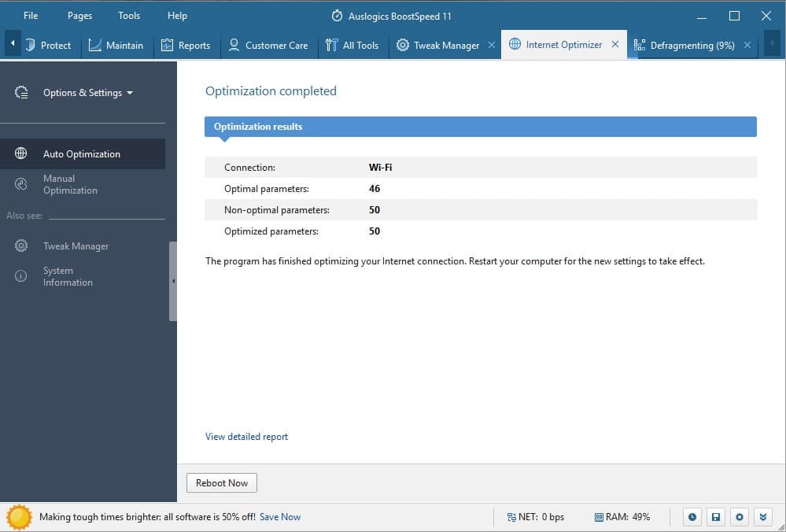Click the Non-optimal parameters row
Image resolution: width=786 pixels, height=532 pixels.
pos(481,210)
